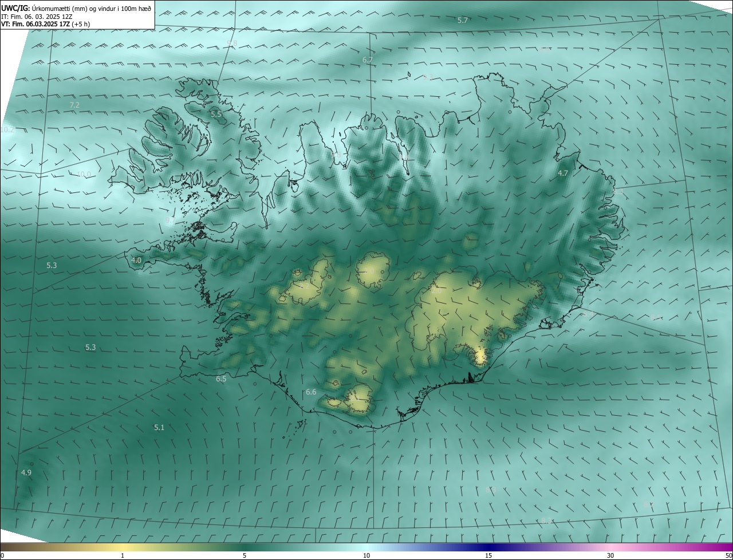The image size is (733, 560).
Task: Click the 6.6 value label on the map
Action: tap(311, 392)
